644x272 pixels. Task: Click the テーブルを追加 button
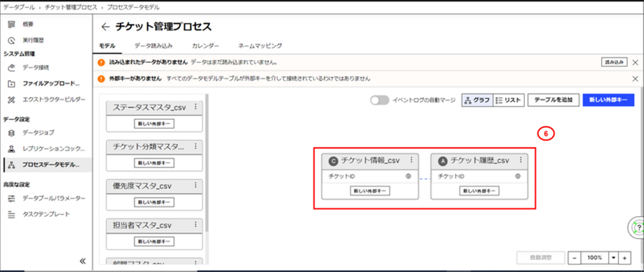click(554, 100)
